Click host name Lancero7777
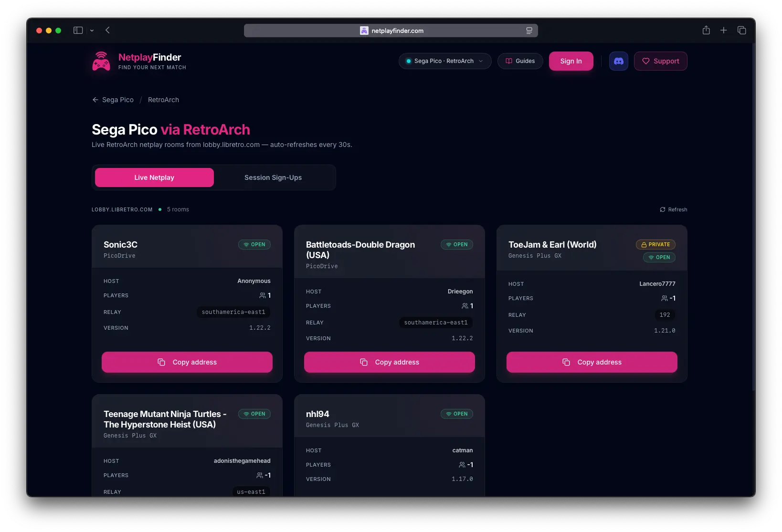This screenshot has width=782, height=532. [657, 284]
